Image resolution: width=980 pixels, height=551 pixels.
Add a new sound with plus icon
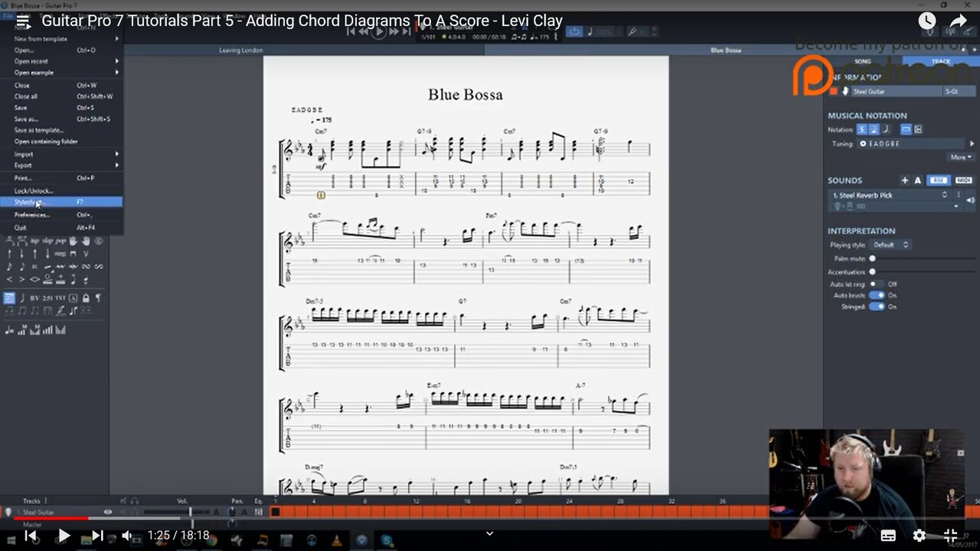[x=905, y=181]
